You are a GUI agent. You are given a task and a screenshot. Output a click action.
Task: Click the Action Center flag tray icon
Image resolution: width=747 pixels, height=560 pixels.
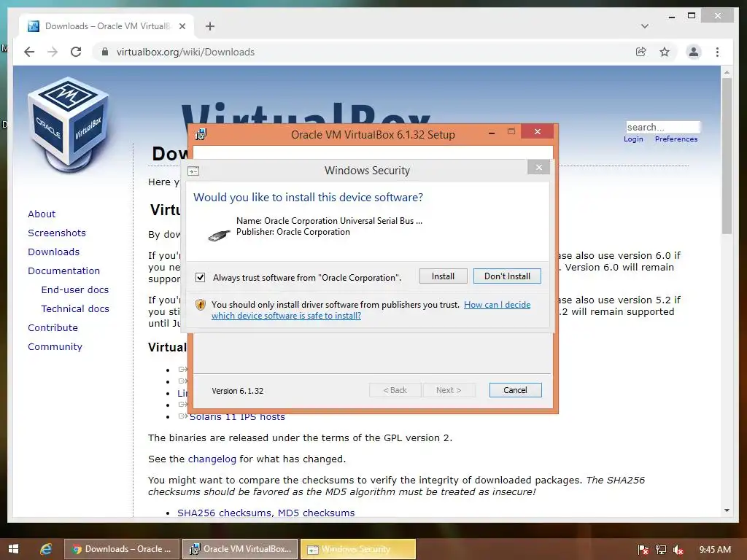click(643, 550)
